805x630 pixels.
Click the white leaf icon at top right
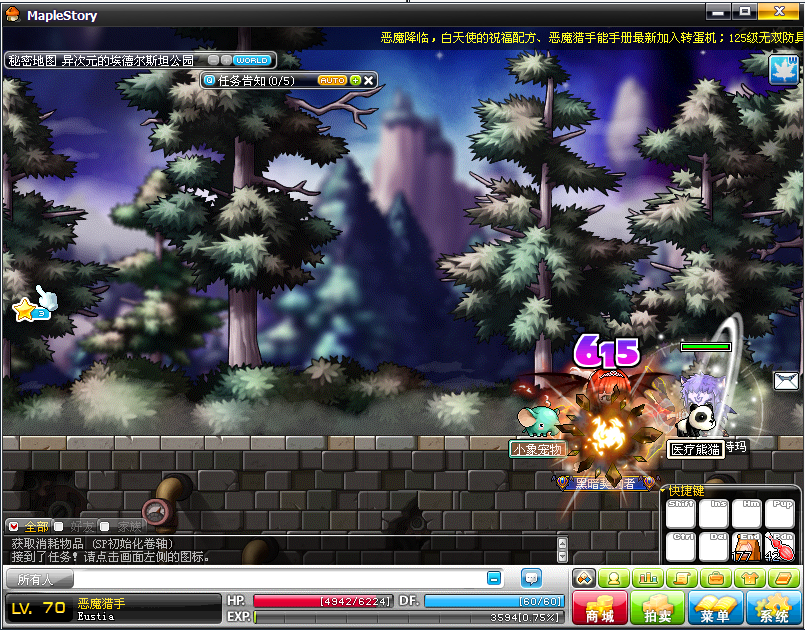pos(783,69)
